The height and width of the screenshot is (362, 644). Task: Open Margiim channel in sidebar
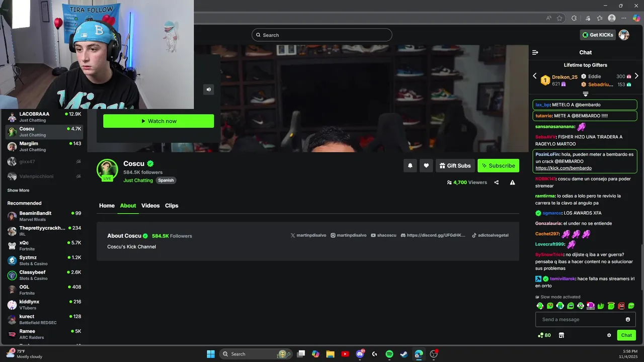coord(43,146)
